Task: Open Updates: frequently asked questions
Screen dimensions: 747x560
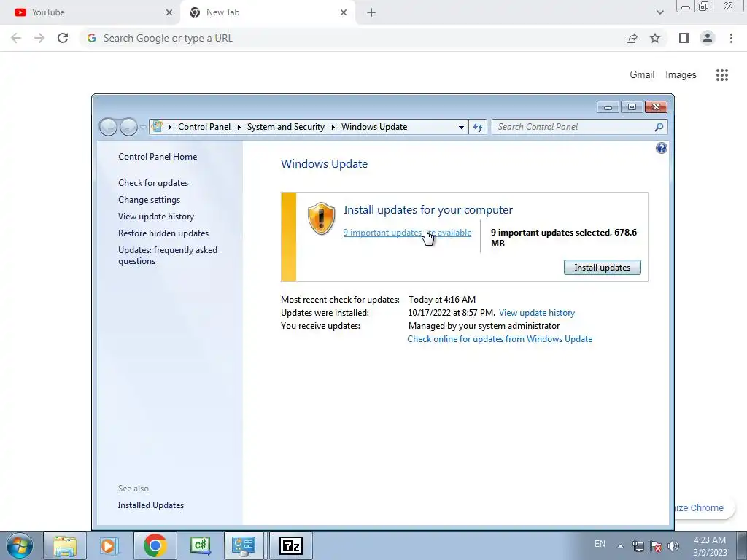Action: (168, 255)
